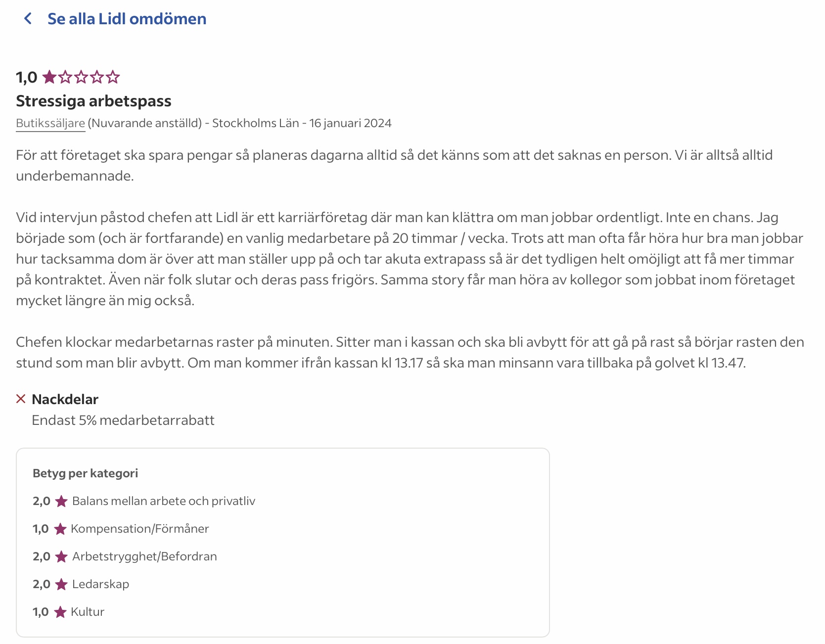The width and height of the screenshot is (825, 644).
Task: Open the Butikssäljare job title link
Action: [x=50, y=123]
